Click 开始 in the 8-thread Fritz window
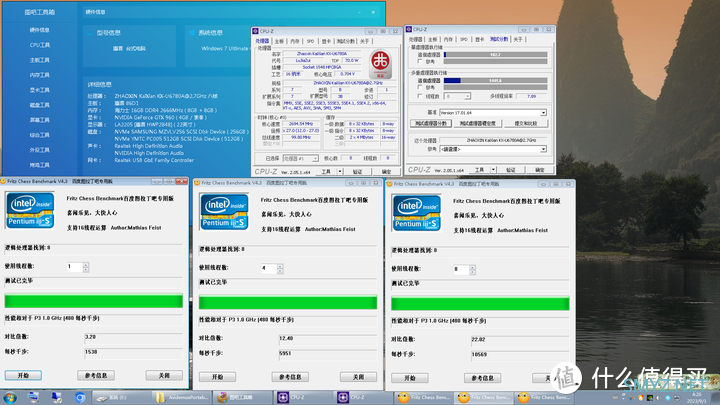720x405 pixels. (410, 378)
